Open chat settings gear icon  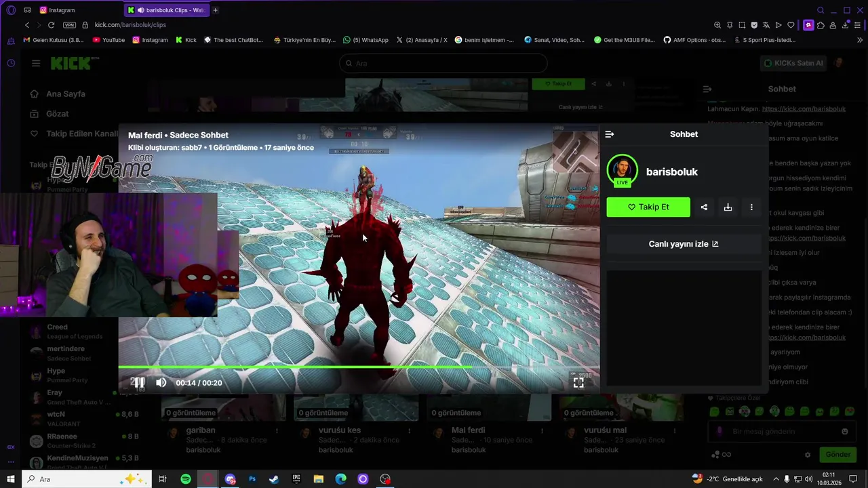click(808, 455)
